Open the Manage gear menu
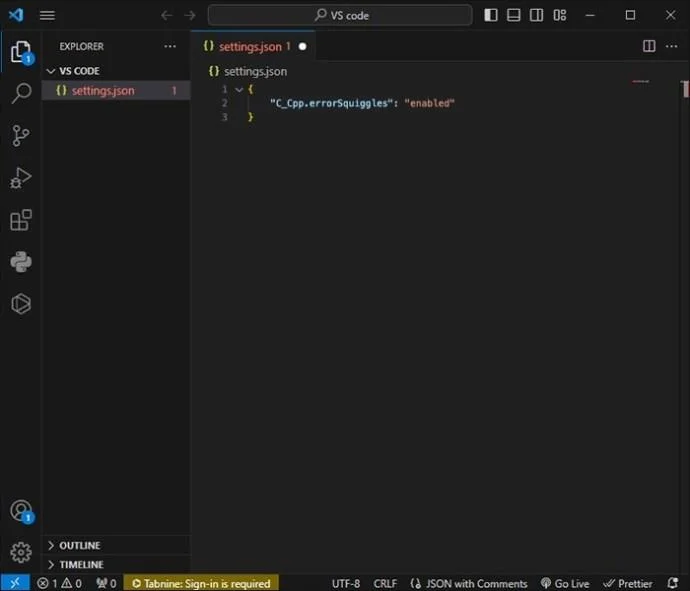The height and width of the screenshot is (591, 690). (21, 552)
